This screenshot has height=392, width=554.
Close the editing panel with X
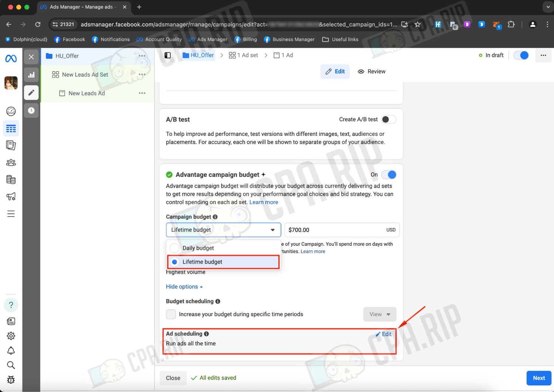click(x=31, y=57)
